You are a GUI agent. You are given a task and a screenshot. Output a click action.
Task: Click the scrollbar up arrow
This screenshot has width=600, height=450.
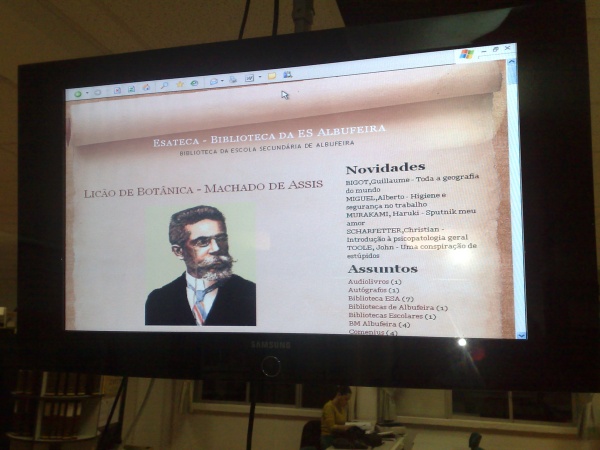512,61
